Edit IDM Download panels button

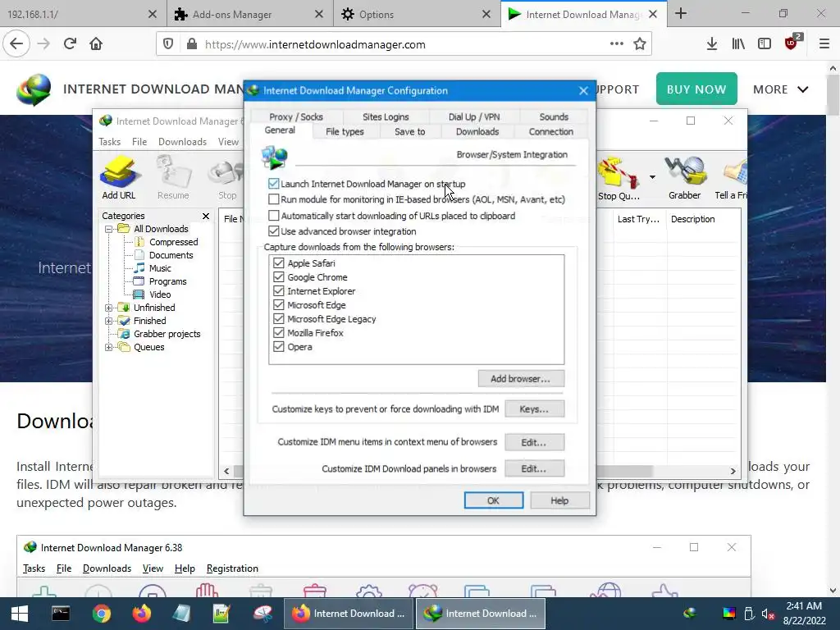(x=534, y=468)
